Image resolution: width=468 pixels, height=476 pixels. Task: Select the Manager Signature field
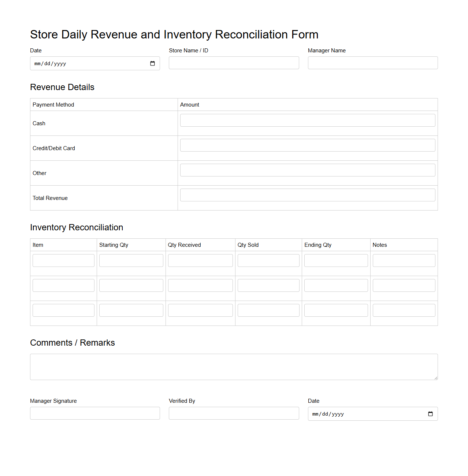[95, 413]
